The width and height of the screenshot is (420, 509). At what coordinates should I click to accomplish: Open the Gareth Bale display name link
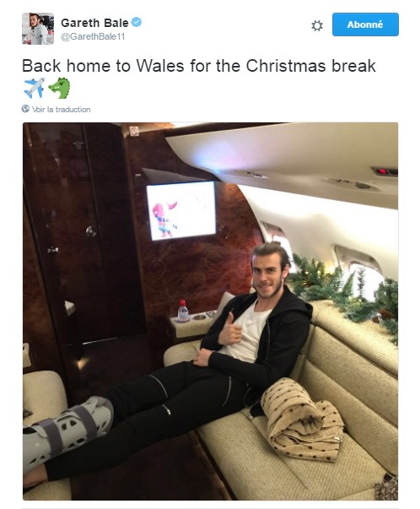click(x=94, y=23)
